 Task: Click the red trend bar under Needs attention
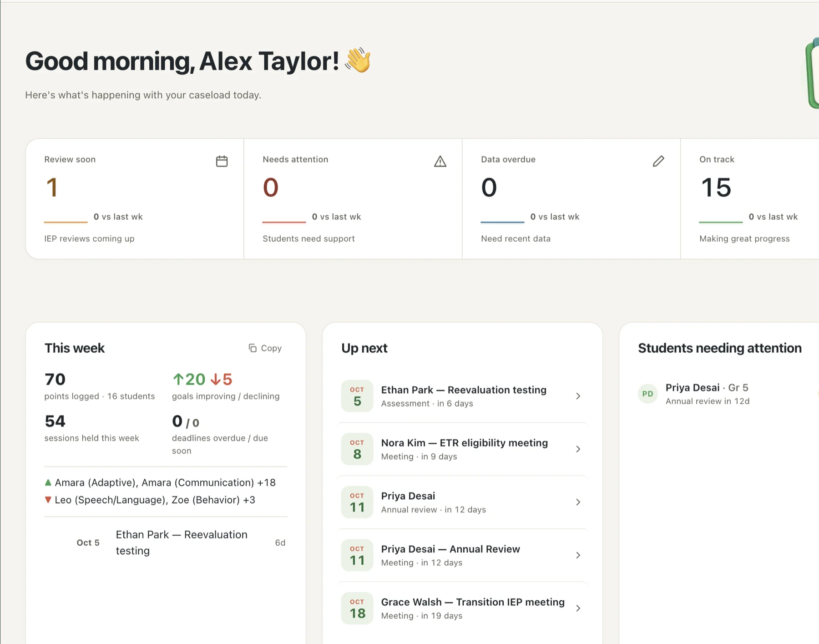284,222
